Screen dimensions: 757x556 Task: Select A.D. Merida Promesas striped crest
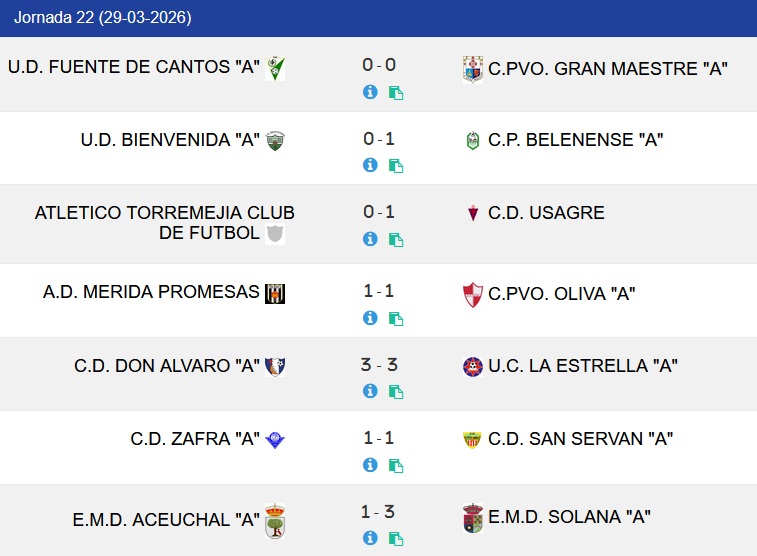click(x=275, y=293)
